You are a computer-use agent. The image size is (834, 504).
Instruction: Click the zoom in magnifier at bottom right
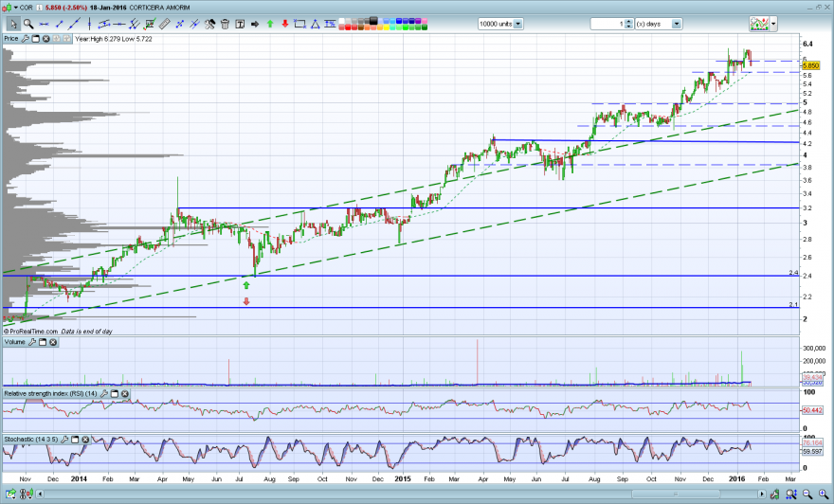pos(824,495)
